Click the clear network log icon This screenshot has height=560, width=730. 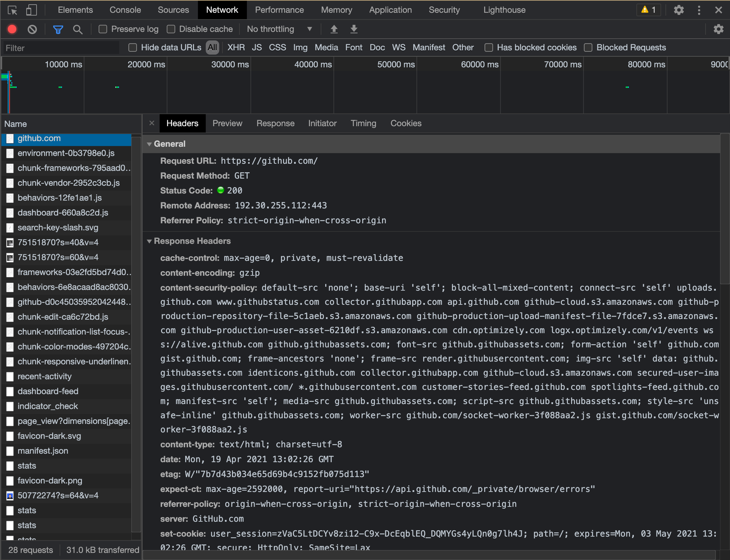[34, 29]
